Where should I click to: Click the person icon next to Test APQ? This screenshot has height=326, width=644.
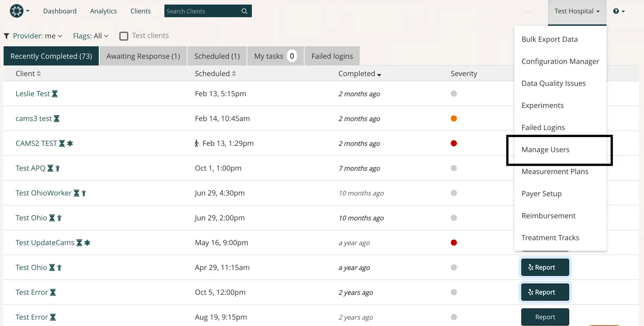[58, 169]
